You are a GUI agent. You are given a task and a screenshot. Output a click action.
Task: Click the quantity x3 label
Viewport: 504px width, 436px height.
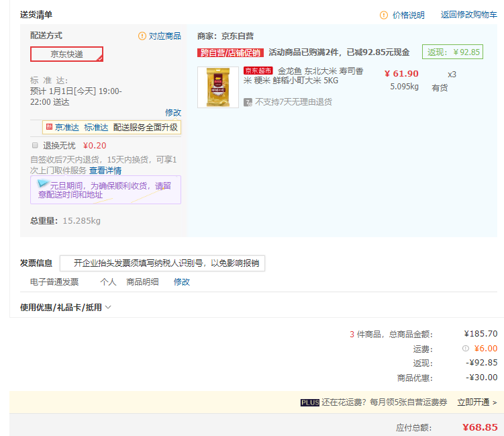pos(452,75)
